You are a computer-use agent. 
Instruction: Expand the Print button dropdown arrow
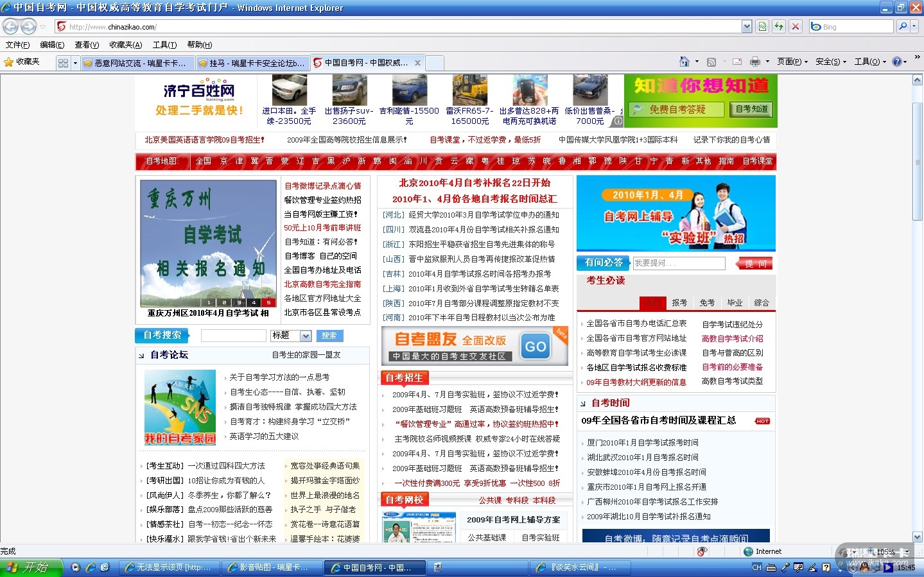767,62
